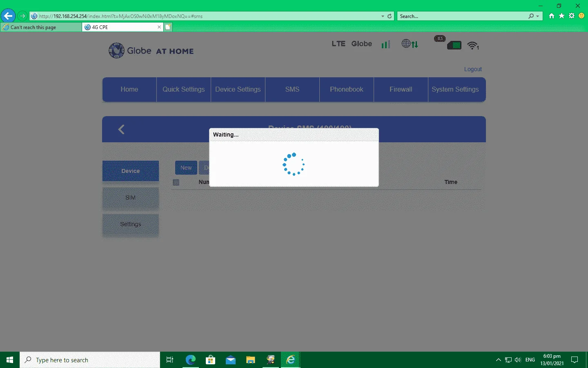Open Device Settings menu

click(x=238, y=90)
